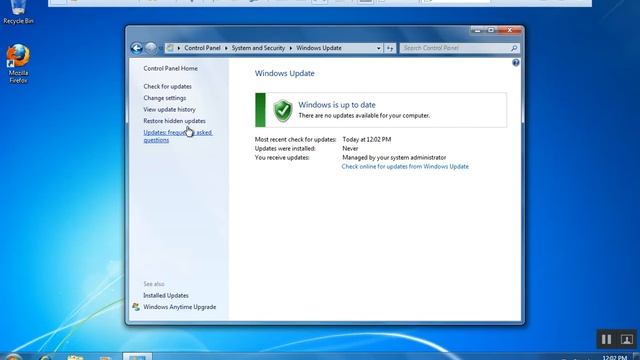Open Control Panel Home

171,69
